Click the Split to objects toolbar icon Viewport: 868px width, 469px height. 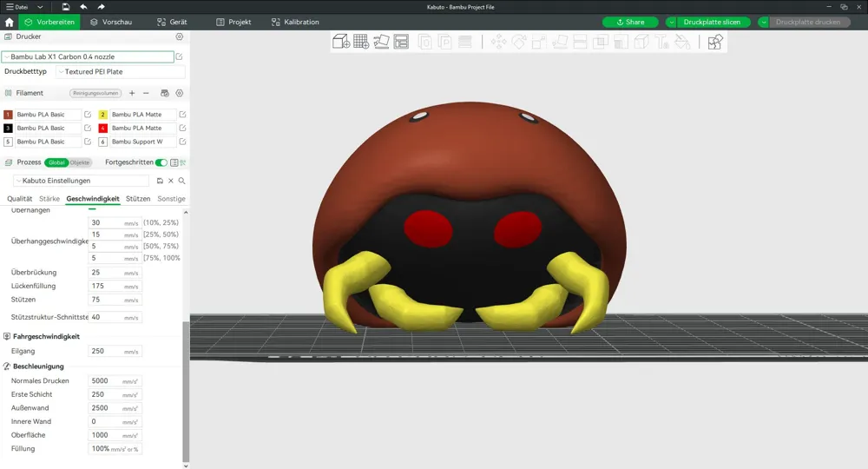(x=424, y=42)
